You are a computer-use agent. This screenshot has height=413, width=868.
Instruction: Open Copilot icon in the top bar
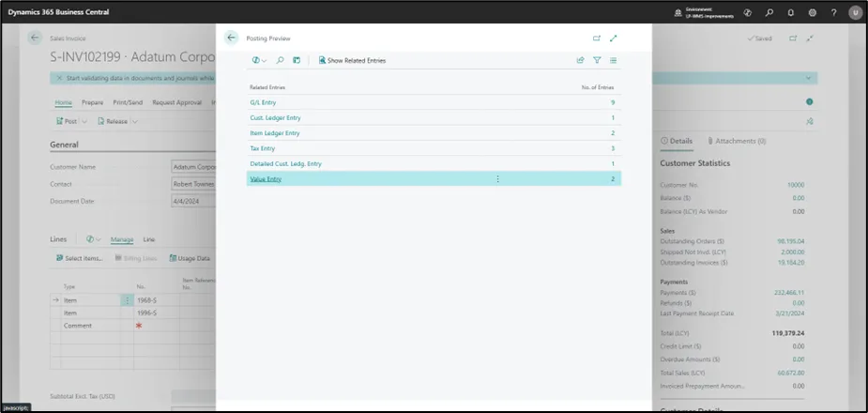point(748,12)
